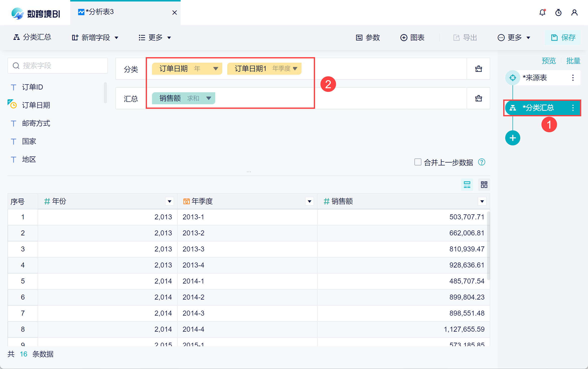Screen dimensions: 588x369
Task: Switch to grid card view icon
Action: [x=484, y=185]
